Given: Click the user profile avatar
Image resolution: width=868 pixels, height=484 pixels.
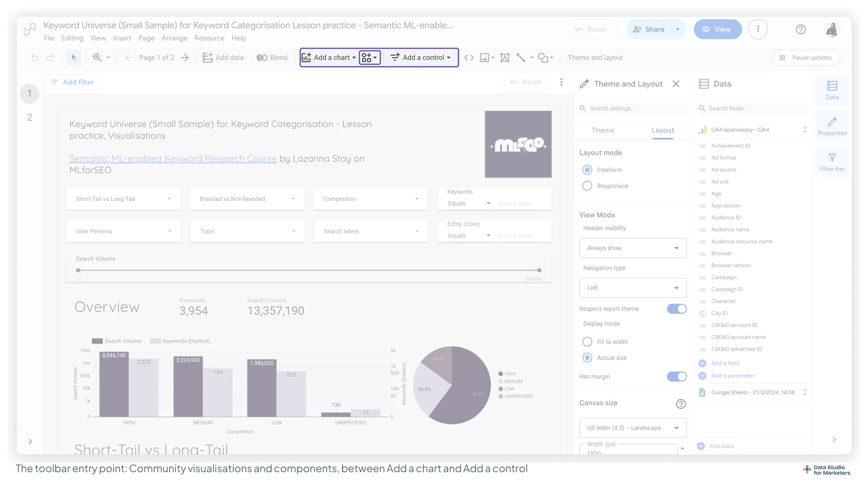Looking at the screenshot, I should click(x=832, y=29).
